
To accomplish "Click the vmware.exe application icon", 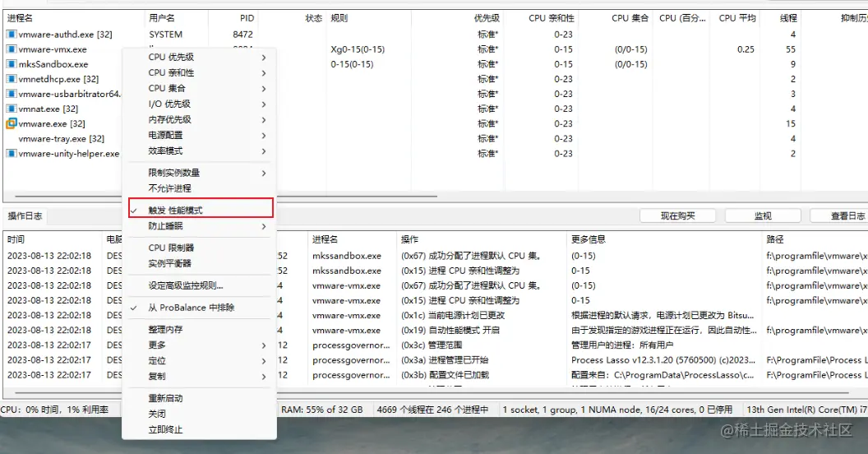I will click(x=11, y=124).
